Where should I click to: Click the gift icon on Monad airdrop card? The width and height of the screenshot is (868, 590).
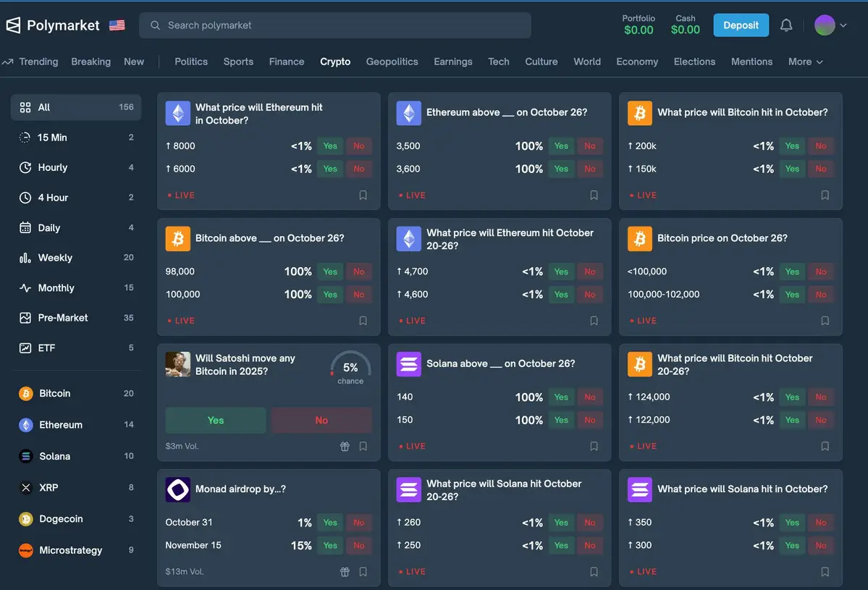coord(345,572)
